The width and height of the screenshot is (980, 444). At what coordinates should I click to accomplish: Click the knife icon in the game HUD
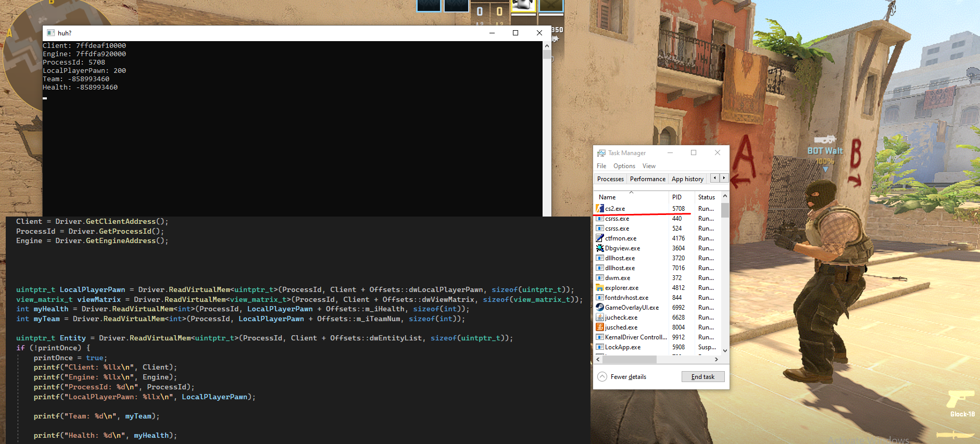[955, 434]
